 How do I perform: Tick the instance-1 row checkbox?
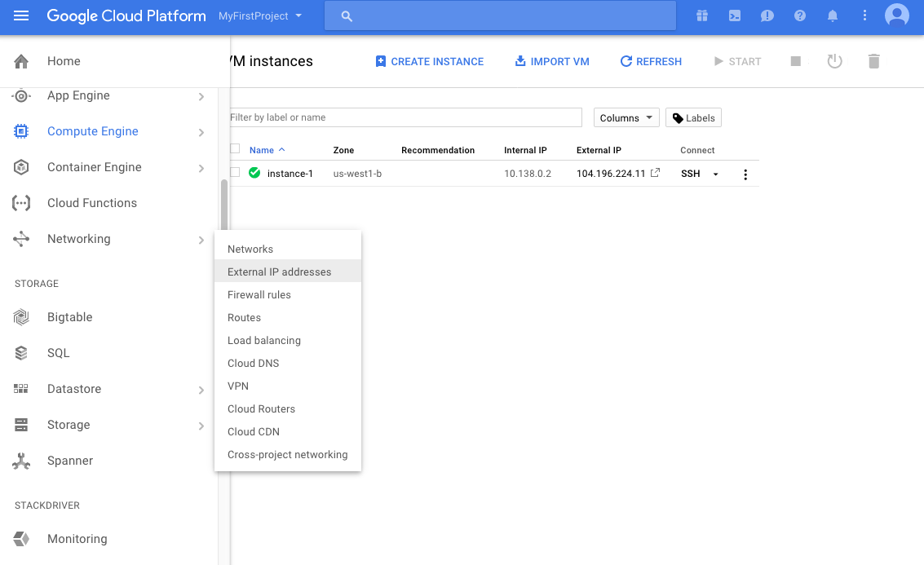click(x=236, y=173)
